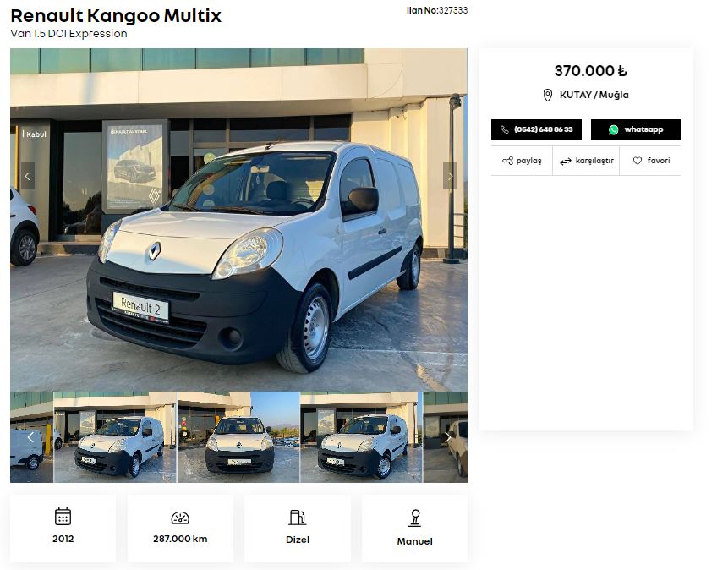Advance thumbnail strip with right chevron

[x=447, y=437]
